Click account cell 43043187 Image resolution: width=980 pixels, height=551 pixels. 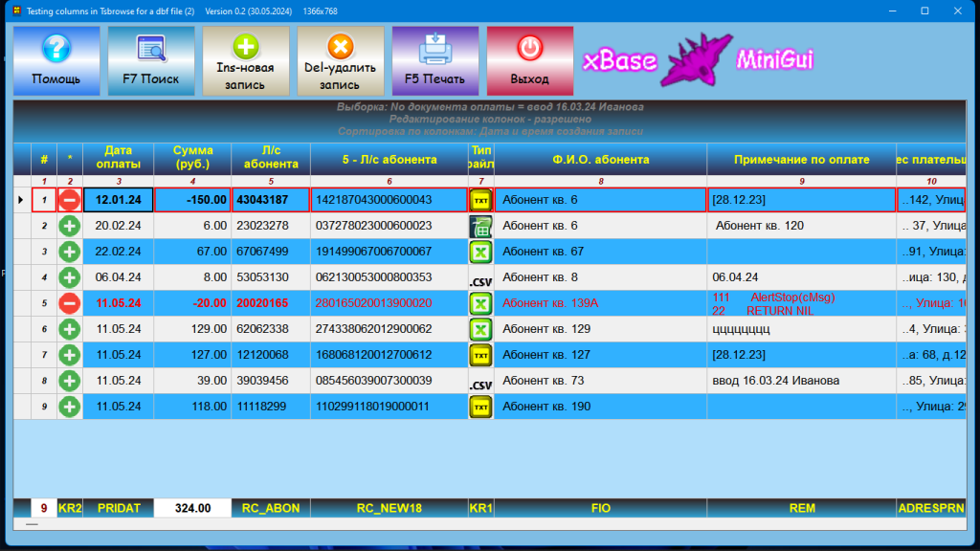click(x=271, y=200)
